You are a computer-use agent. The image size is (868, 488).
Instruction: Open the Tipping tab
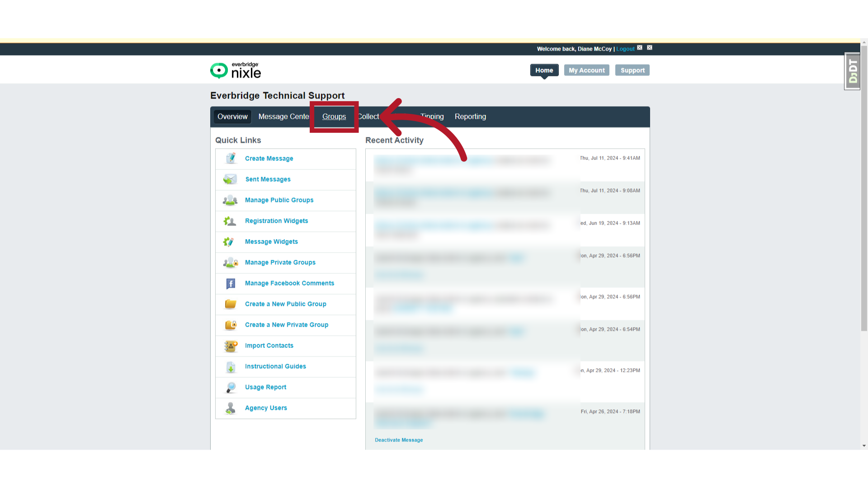432,117
